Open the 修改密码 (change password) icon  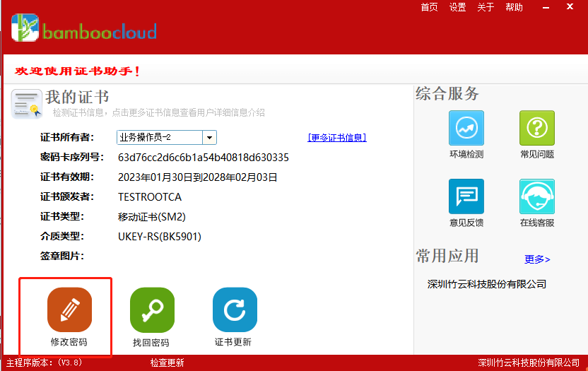point(69,310)
